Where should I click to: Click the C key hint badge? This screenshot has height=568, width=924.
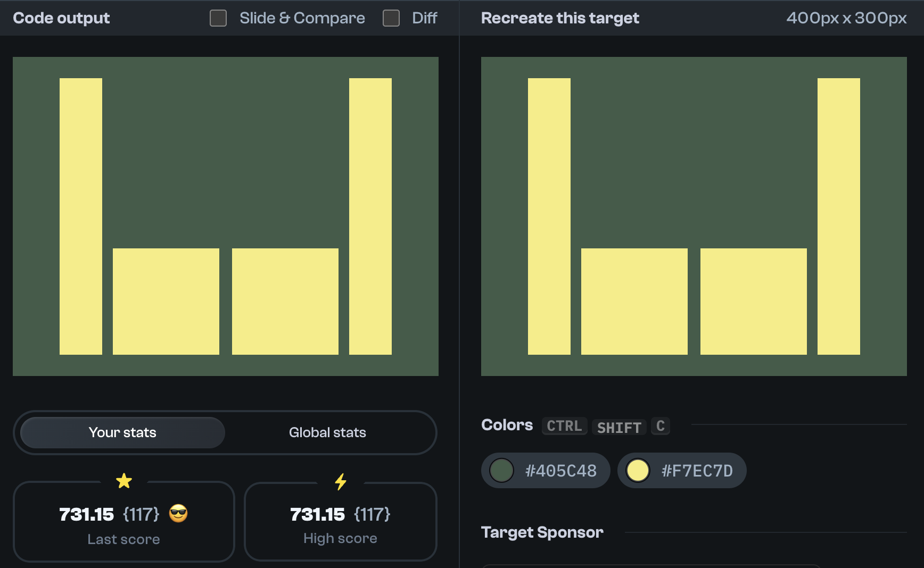[661, 426]
